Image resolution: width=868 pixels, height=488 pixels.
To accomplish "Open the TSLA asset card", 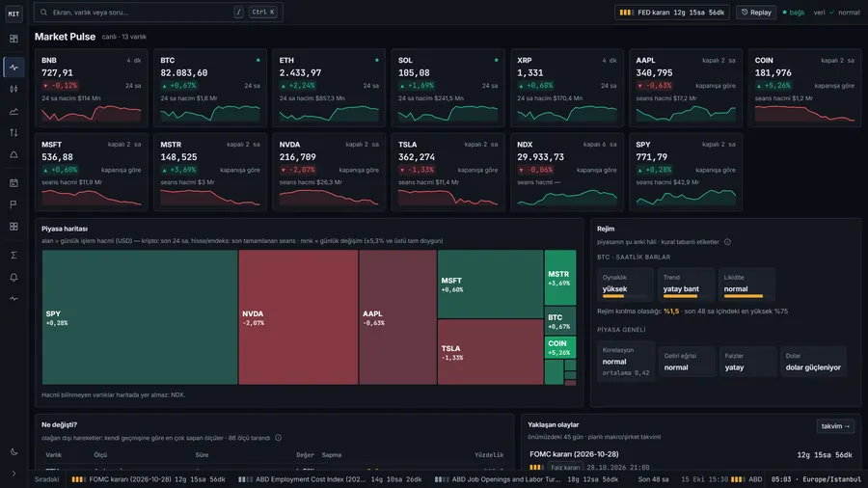I will click(x=448, y=172).
